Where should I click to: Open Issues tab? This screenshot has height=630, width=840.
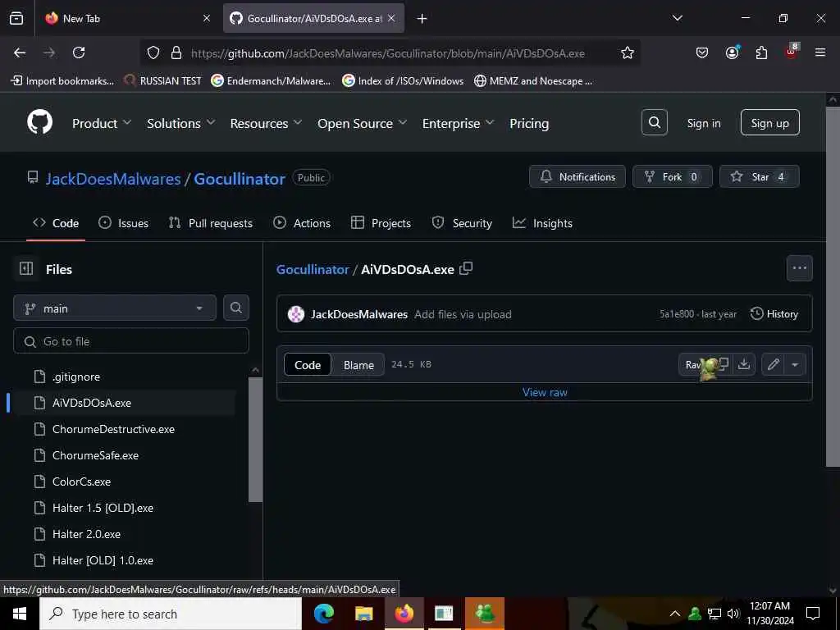point(123,223)
